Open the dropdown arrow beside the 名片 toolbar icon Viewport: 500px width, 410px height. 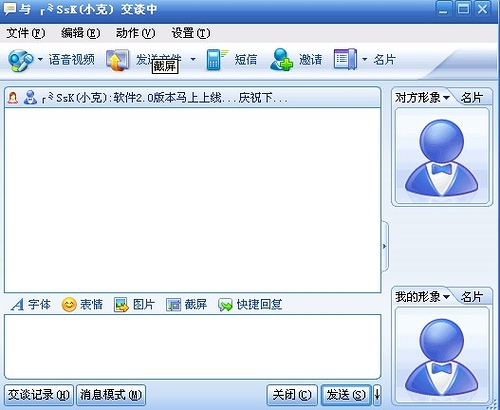tap(365, 60)
